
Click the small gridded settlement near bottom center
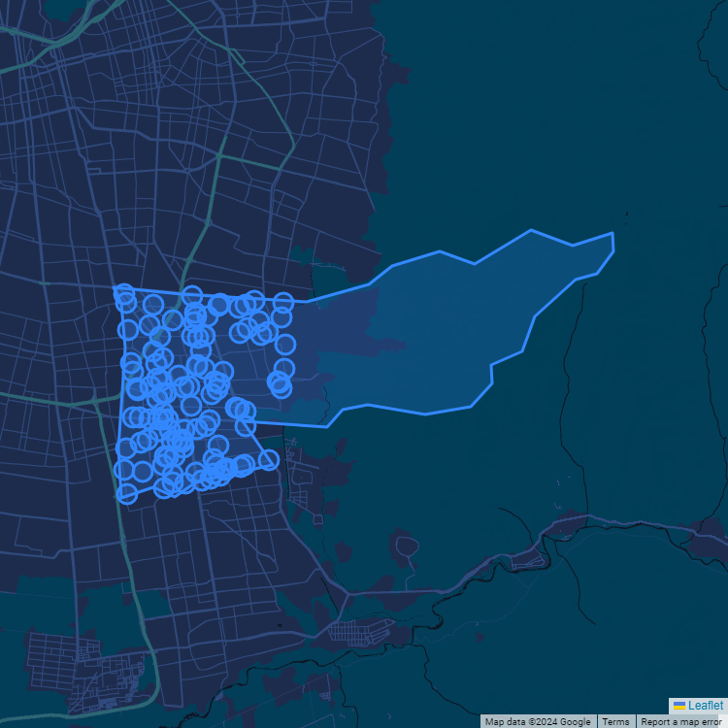pos(364,633)
